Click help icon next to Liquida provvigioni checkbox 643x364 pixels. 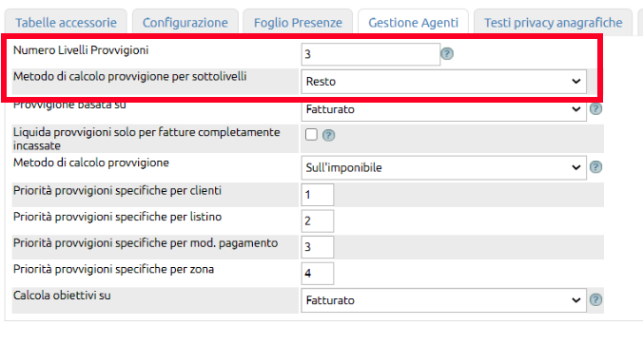(328, 135)
